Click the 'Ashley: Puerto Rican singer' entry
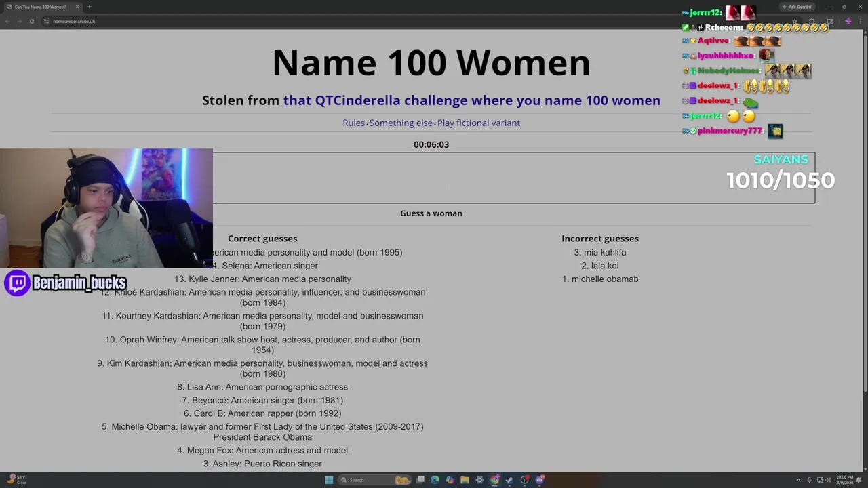Screen dimensions: 868x488 [262, 464]
